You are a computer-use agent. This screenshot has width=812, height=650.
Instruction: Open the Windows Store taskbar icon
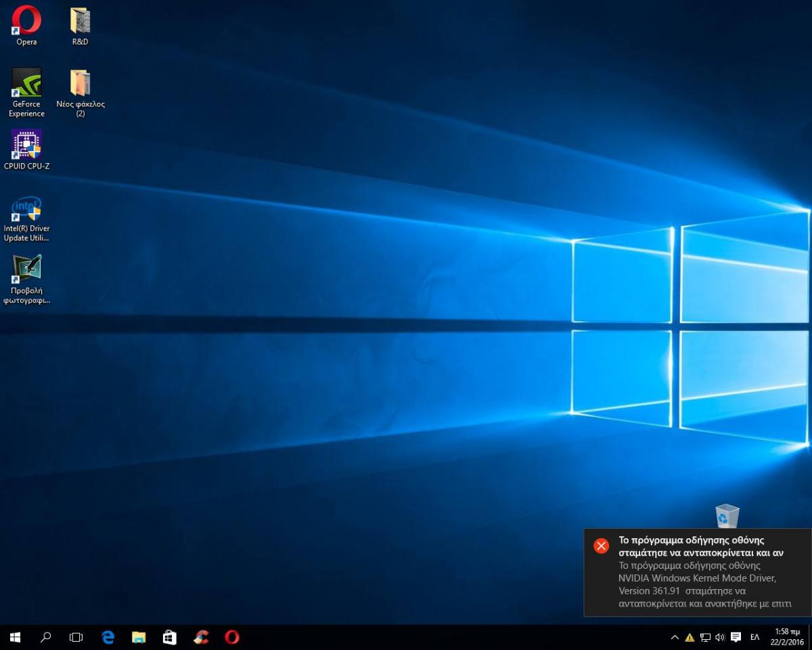pyautogui.click(x=170, y=637)
